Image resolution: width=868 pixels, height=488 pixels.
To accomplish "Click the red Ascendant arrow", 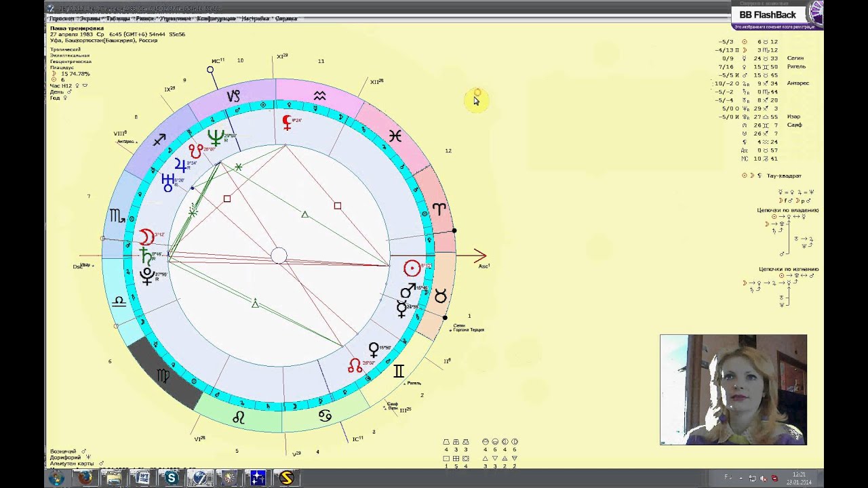I will pyautogui.click(x=479, y=256).
